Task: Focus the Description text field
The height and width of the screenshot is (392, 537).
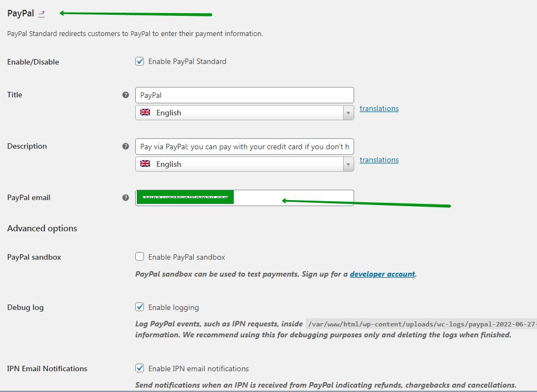Action: 244,147
